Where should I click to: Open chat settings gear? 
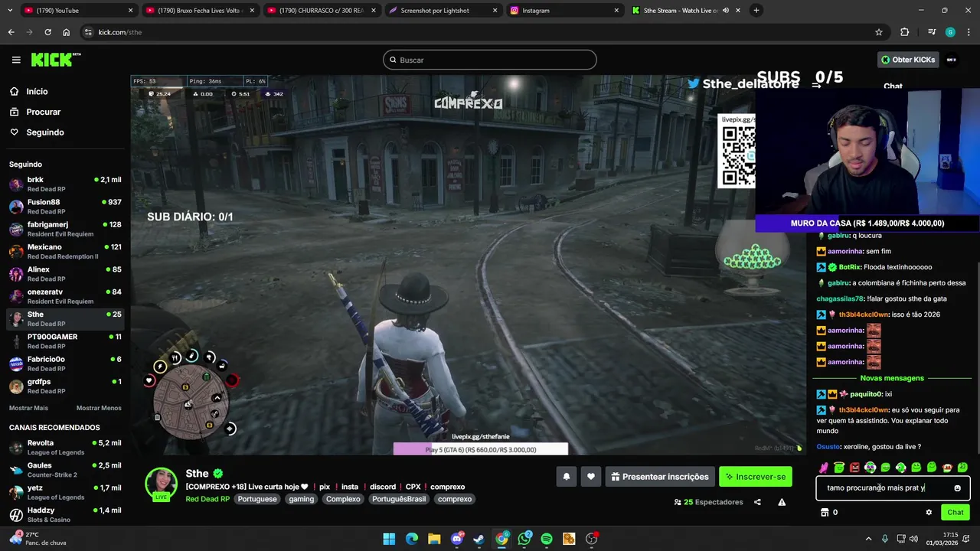(x=929, y=512)
